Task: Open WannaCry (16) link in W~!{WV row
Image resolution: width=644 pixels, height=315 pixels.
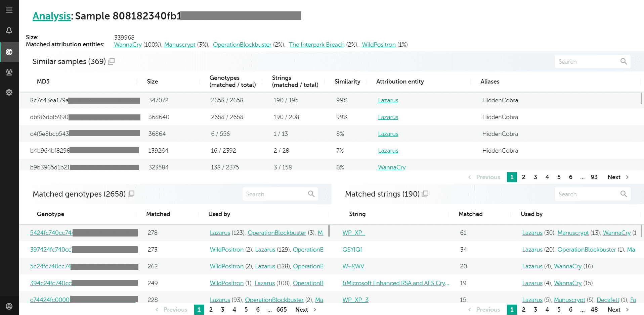Action: tap(568, 266)
